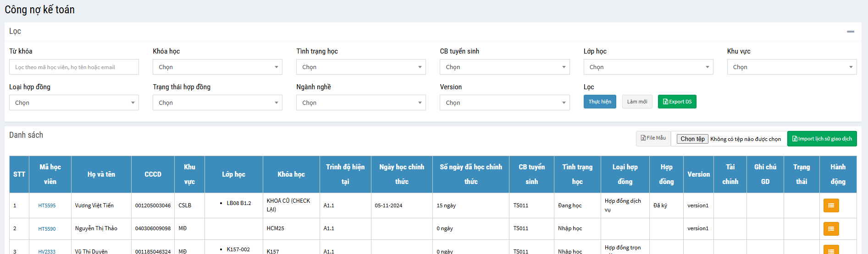Click the Export DS button

(x=677, y=102)
